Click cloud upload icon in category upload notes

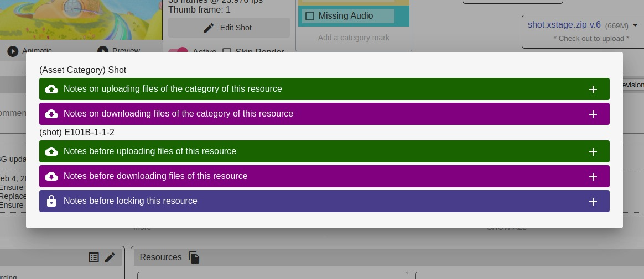point(51,89)
